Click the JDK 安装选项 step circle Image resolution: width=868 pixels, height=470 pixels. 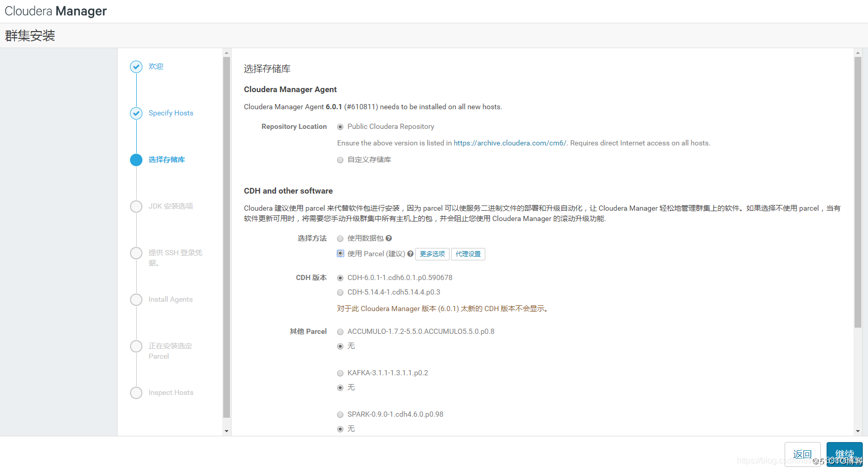(x=136, y=207)
